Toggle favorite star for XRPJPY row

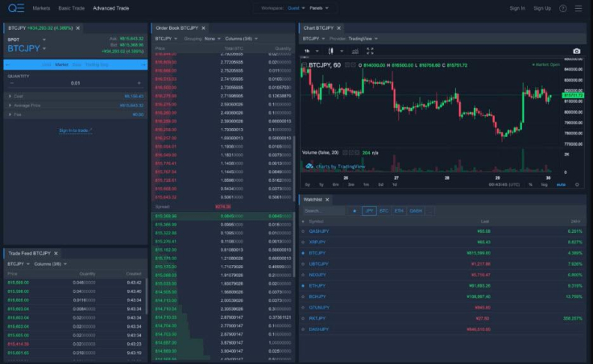[303, 242]
